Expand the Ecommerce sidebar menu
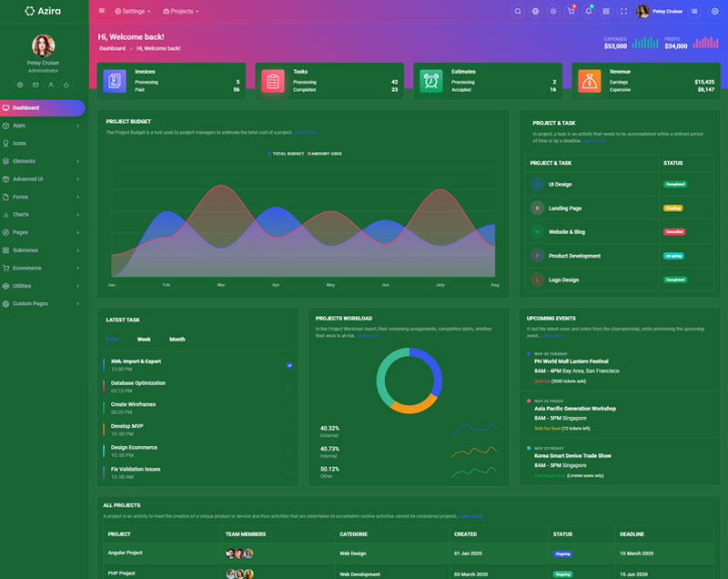The width and height of the screenshot is (728, 579). [43, 268]
